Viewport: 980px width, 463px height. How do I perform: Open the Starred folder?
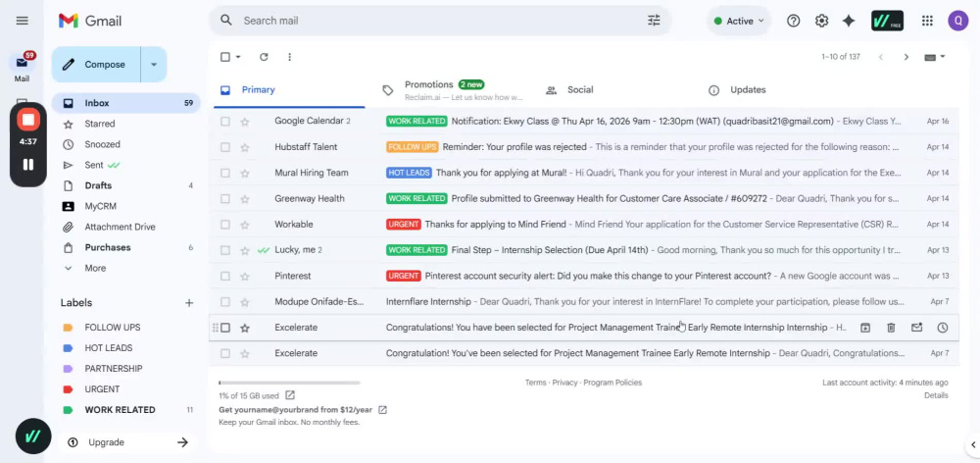click(x=100, y=124)
